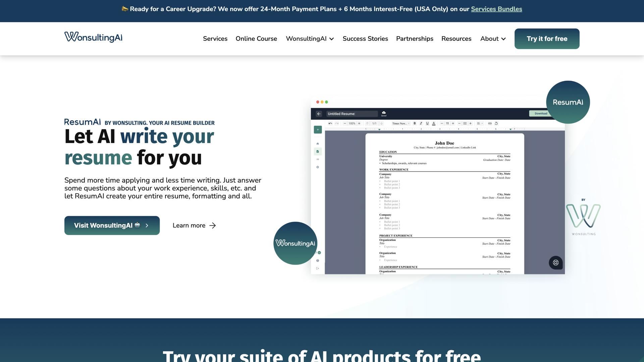Click the Underline icon in editor toolbar
This screenshot has width=644, height=362.
click(x=427, y=123)
